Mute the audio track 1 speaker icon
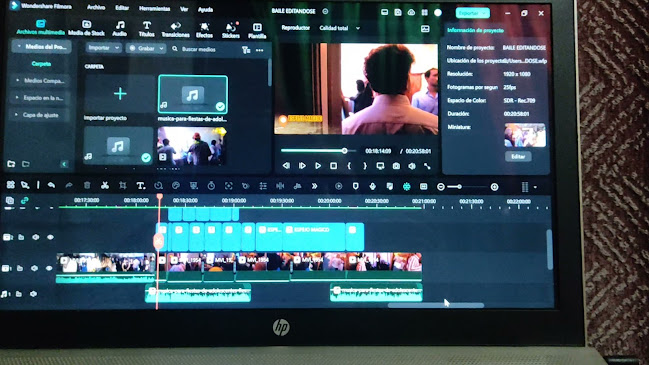This screenshot has width=649, height=365. pos(33,294)
